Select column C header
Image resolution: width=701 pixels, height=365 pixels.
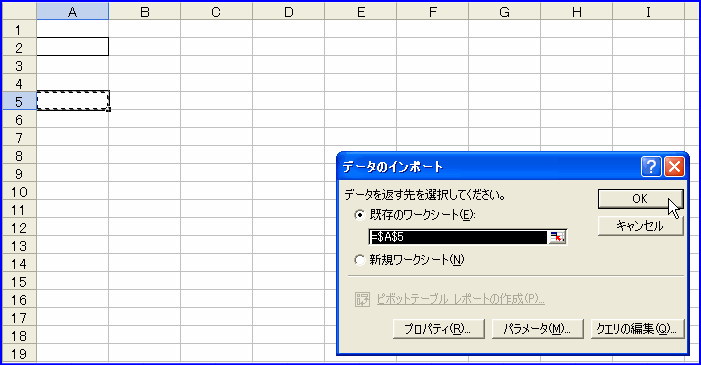coord(216,12)
